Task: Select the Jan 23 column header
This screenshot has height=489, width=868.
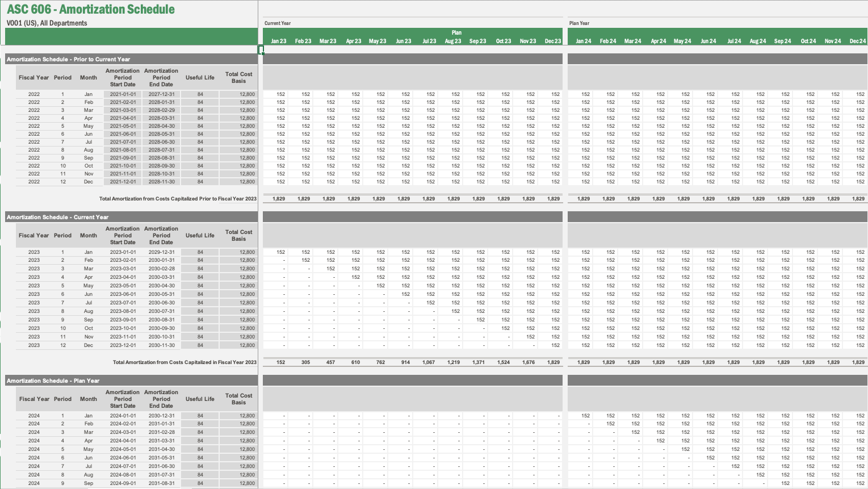Action: (x=278, y=41)
